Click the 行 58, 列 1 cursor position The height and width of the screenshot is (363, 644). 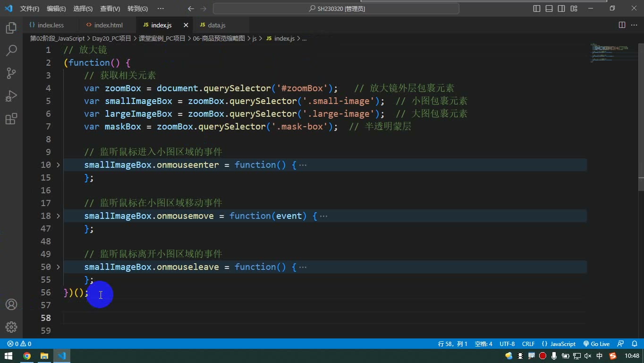[x=453, y=344]
